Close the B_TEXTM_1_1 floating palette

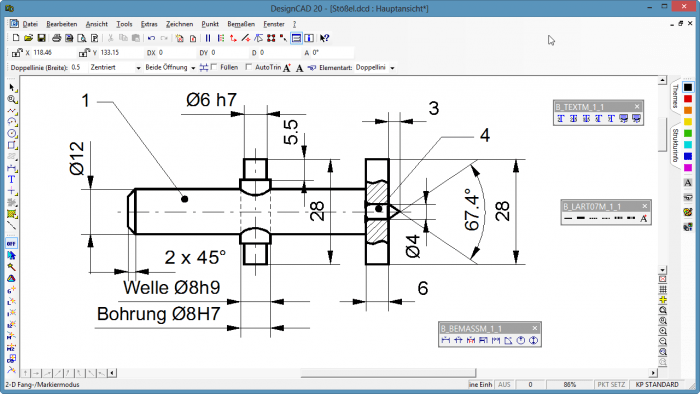637,107
